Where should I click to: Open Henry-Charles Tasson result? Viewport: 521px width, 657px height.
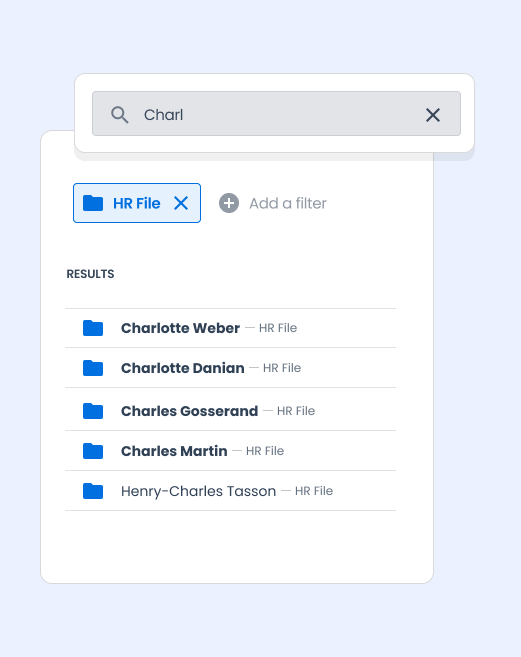pos(230,491)
